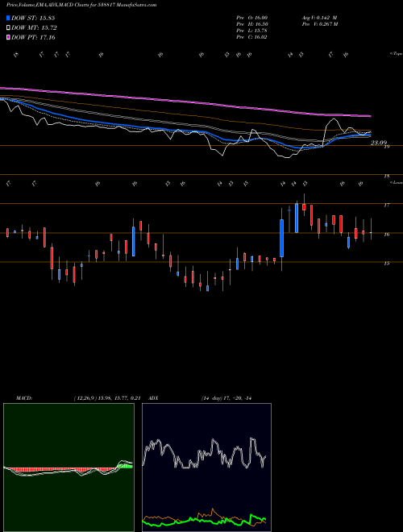This screenshot has height=532, width=403.
Task: Click the 'Pre V: 0.267 M' volume text
Action: coord(319,24)
